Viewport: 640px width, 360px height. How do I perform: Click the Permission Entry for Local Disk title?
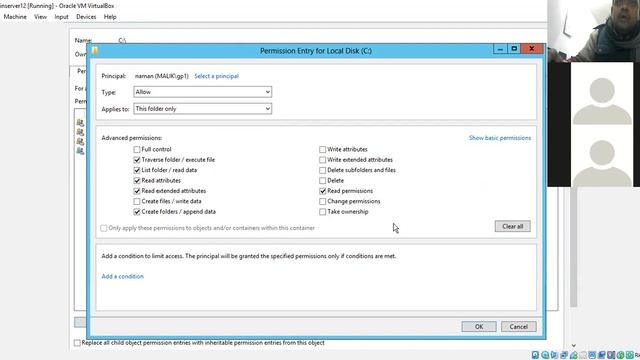pyautogui.click(x=316, y=51)
